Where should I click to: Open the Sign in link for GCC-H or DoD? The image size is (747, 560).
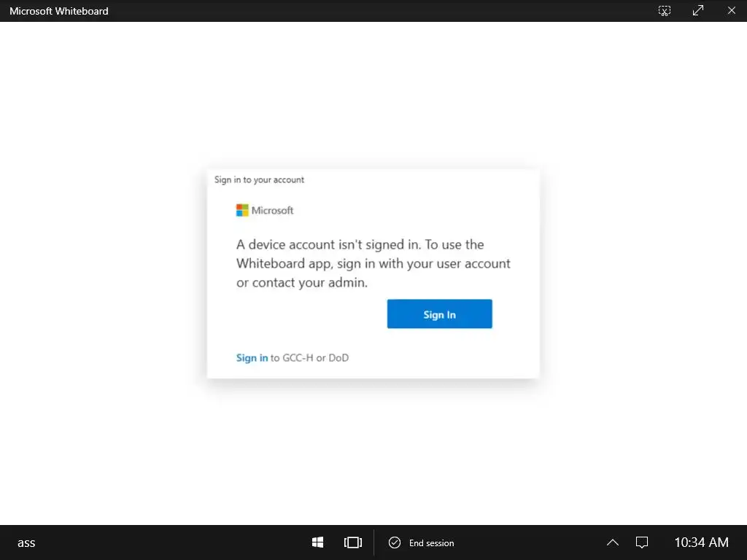click(252, 357)
